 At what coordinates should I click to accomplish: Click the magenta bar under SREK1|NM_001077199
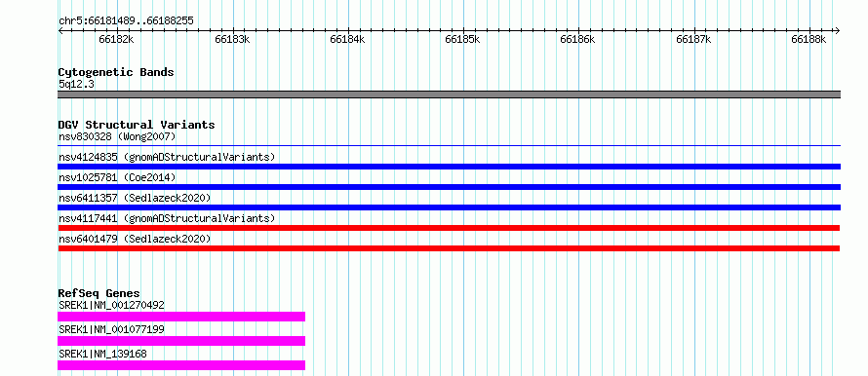click(181, 341)
